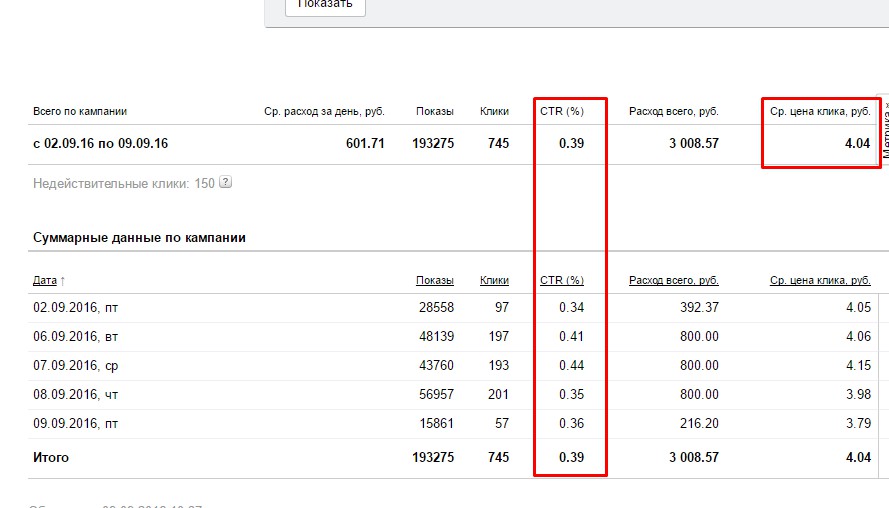
Task: Click average click price 4.05
Action: [x=858, y=308]
